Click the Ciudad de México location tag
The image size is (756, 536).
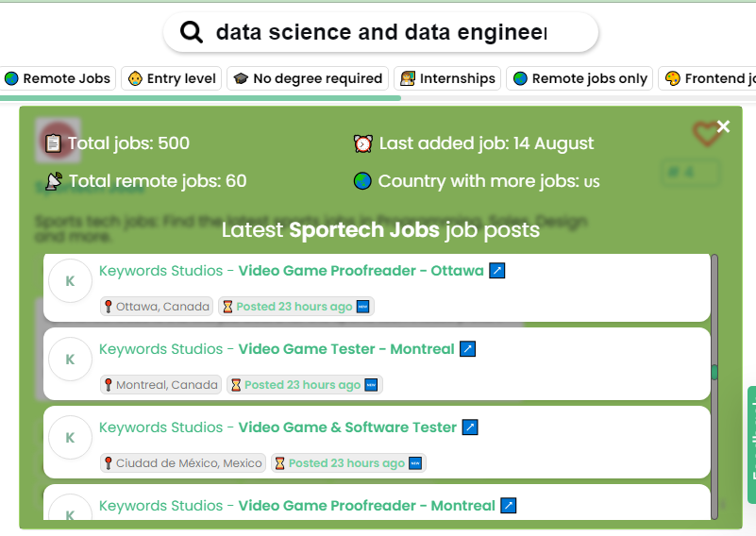click(183, 463)
